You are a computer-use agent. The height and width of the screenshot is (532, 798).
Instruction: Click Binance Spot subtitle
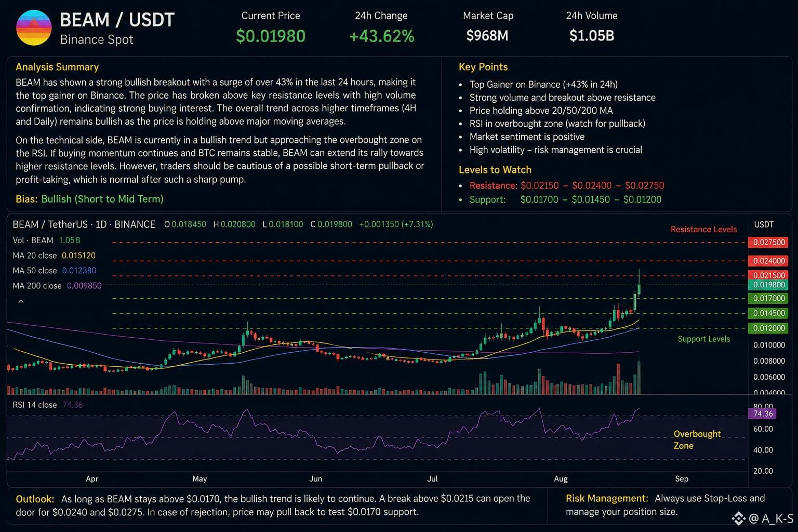[x=97, y=39]
